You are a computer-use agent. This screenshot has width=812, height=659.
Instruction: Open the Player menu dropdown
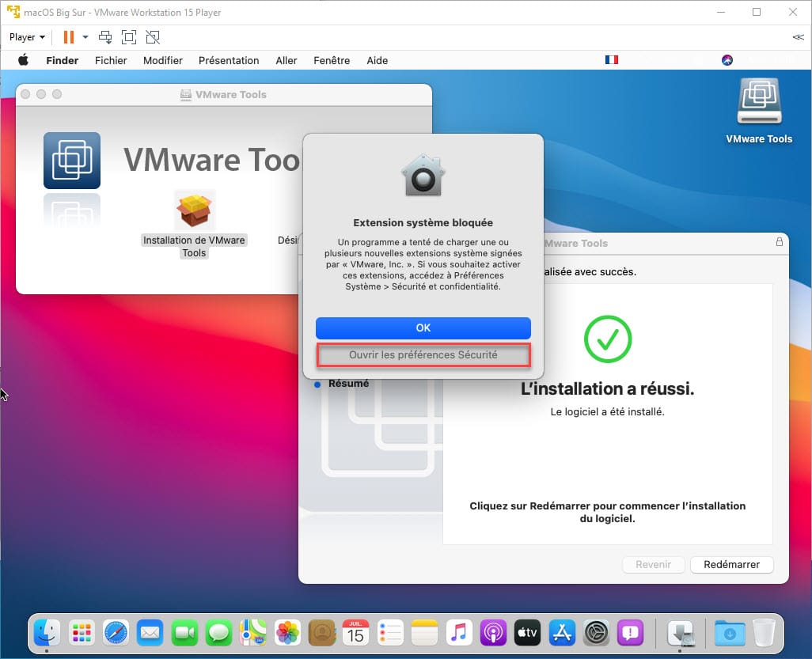pyautogui.click(x=27, y=37)
